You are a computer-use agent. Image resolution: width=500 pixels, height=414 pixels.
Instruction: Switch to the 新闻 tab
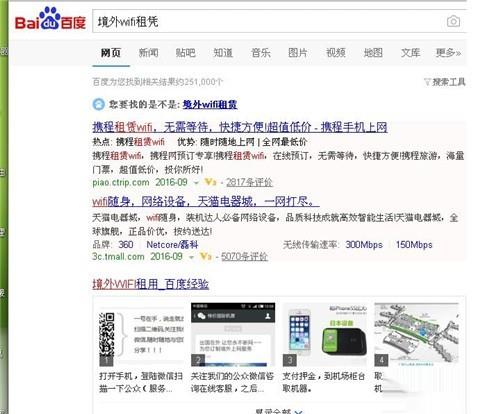click(148, 52)
